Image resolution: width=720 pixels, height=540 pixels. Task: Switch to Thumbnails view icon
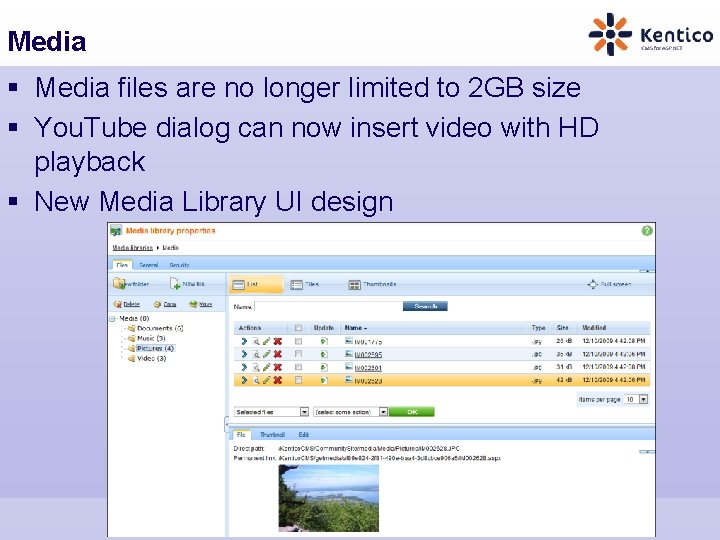(354, 285)
